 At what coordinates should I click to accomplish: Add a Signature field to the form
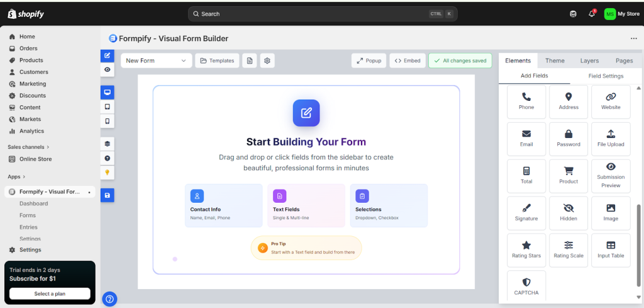point(526,213)
